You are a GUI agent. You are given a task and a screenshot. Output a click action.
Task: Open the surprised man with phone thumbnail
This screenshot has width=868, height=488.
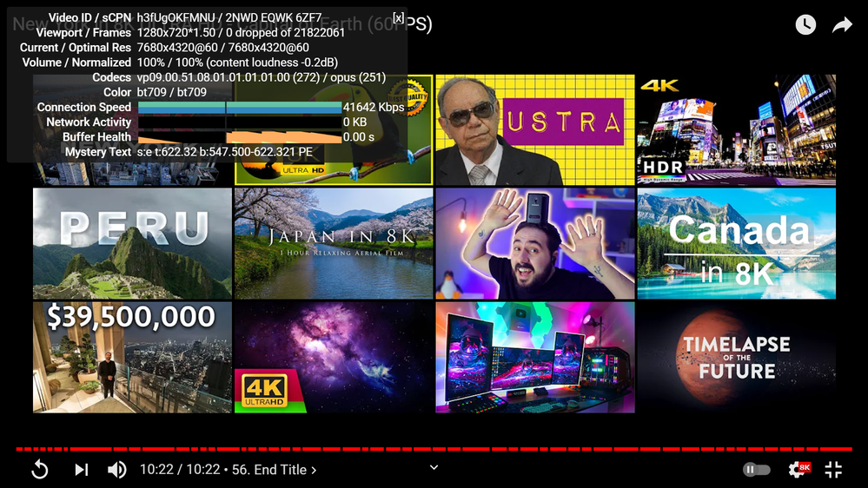[535, 243]
